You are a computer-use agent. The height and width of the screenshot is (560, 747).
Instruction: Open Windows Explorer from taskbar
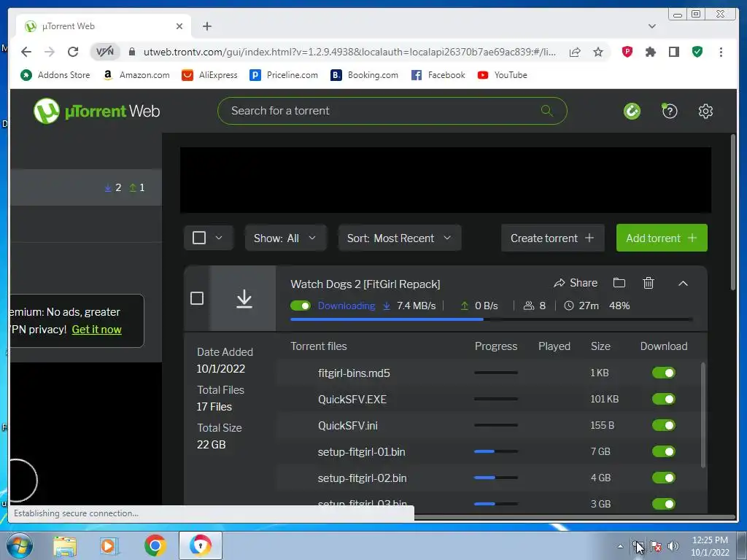pos(65,545)
